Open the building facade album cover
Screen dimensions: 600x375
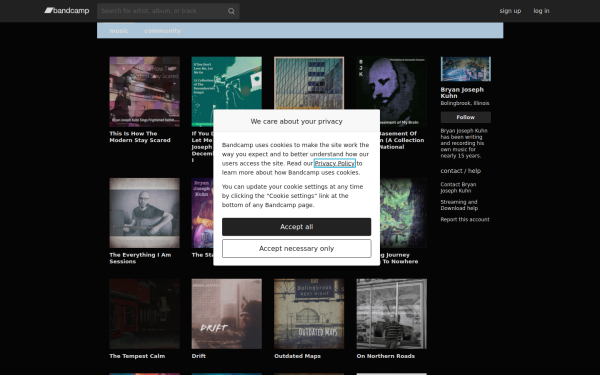[x=309, y=83]
